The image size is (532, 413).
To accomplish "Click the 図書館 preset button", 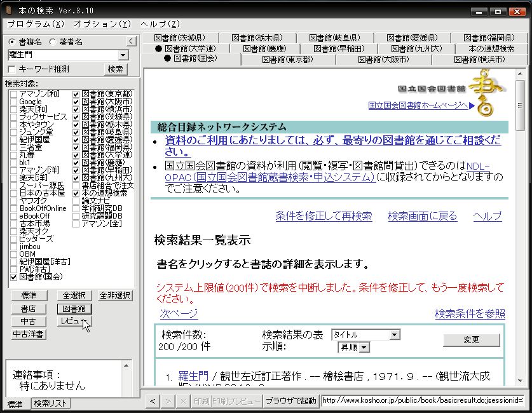I will [x=74, y=309].
